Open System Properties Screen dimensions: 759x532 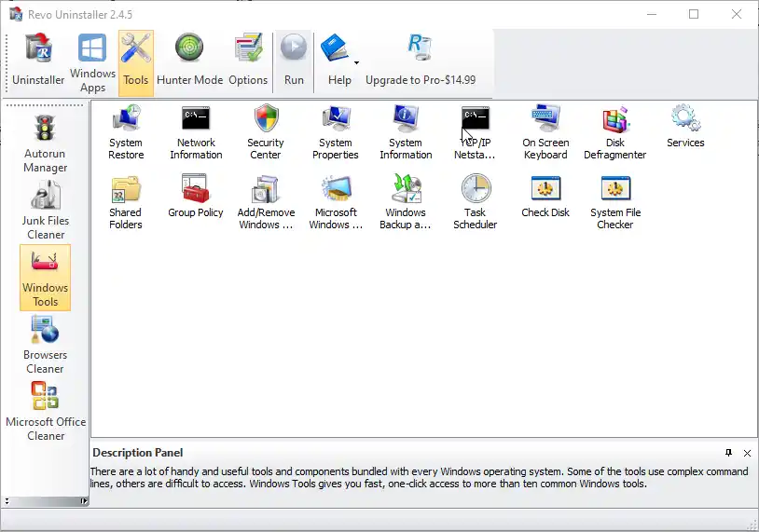(x=336, y=132)
